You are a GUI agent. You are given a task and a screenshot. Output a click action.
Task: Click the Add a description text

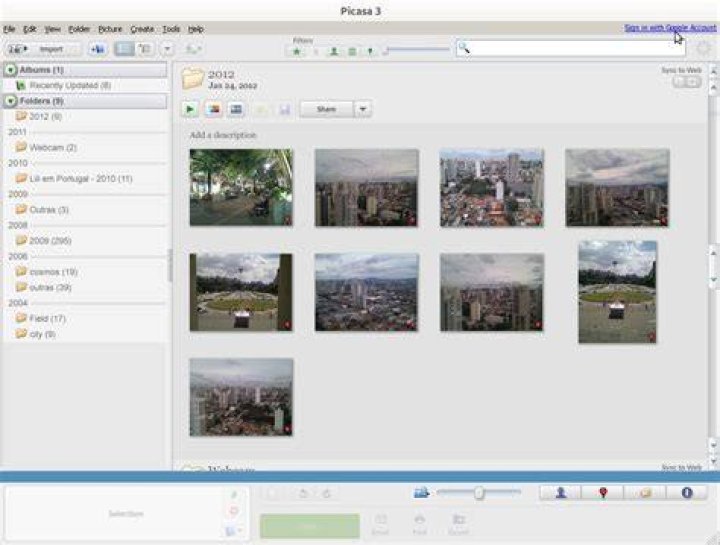(x=223, y=135)
